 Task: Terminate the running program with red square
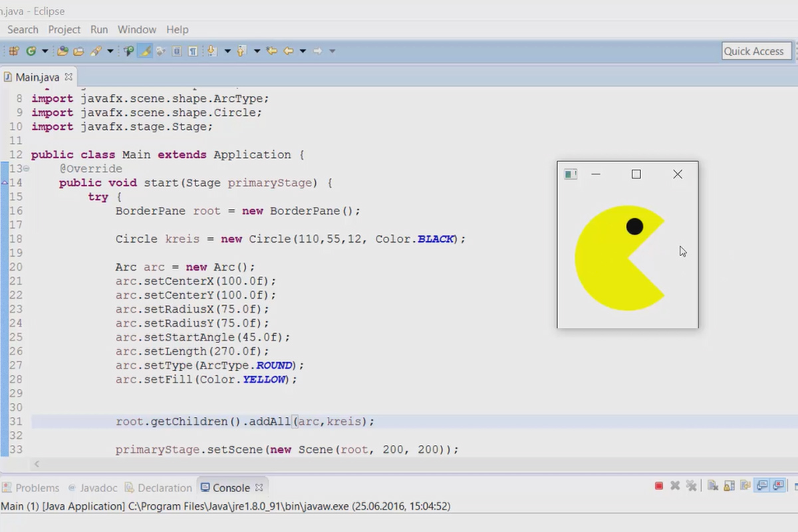click(659, 485)
